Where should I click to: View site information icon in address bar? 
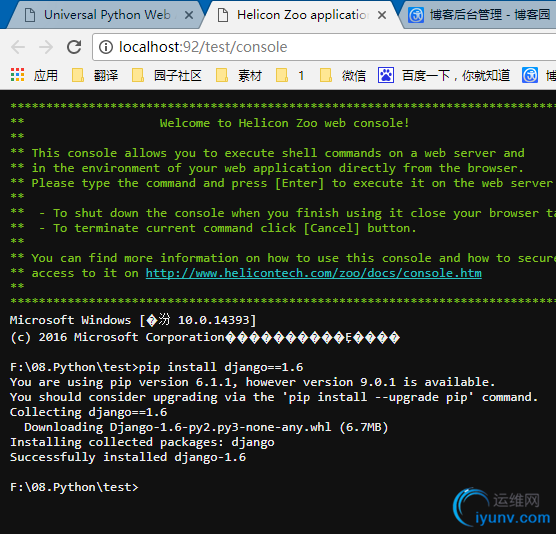click(106, 47)
